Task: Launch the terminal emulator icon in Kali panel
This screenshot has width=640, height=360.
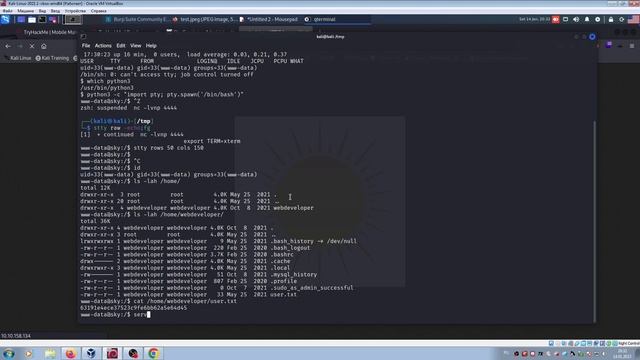Action: 42,19
